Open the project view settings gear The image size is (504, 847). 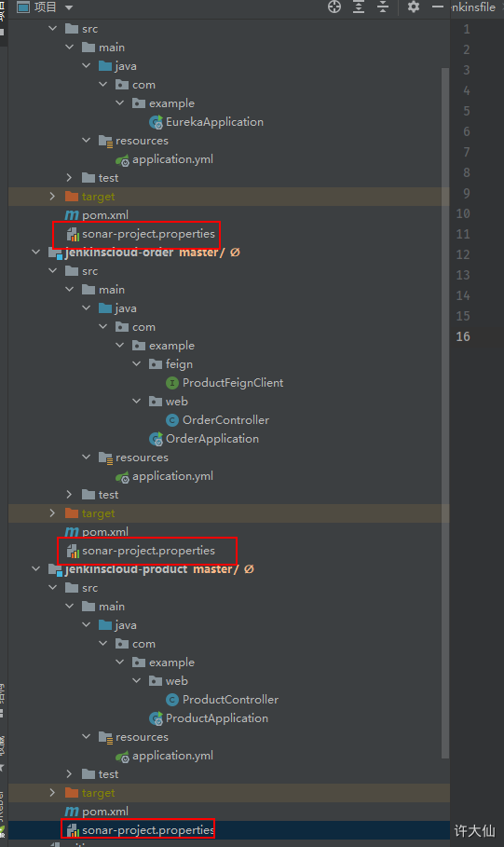414,7
